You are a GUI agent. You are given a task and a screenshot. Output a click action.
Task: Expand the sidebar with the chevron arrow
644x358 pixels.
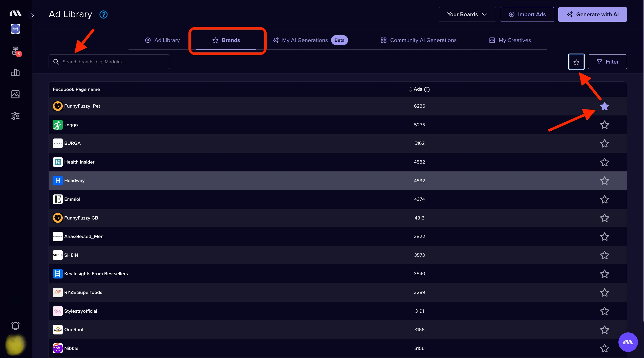click(x=32, y=15)
